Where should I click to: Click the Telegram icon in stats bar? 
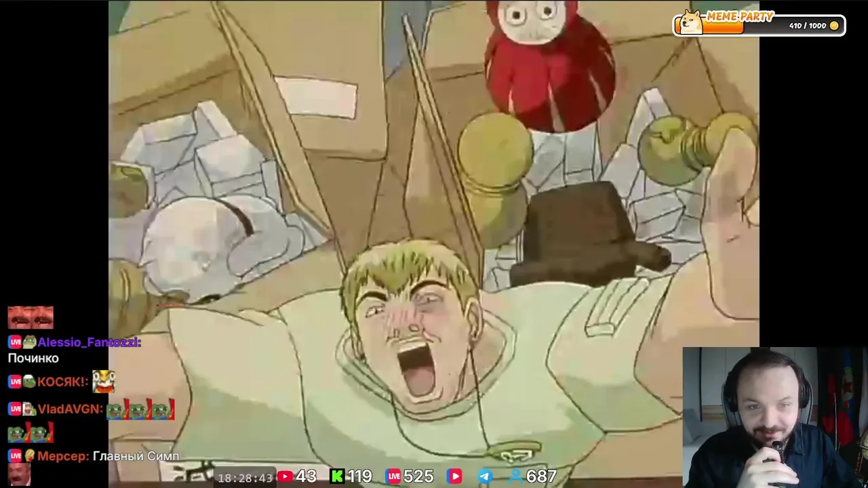click(x=486, y=476)
